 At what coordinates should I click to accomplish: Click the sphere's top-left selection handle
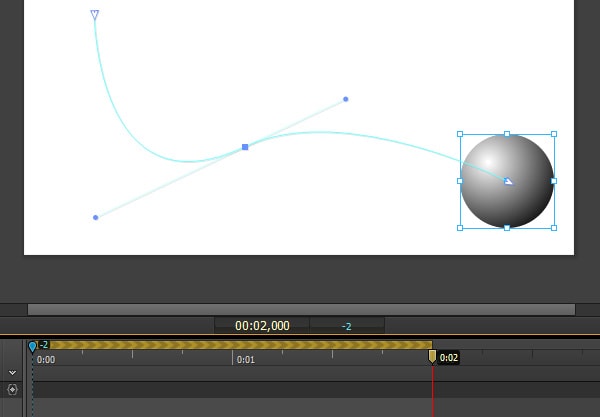[x=460, y=134]
